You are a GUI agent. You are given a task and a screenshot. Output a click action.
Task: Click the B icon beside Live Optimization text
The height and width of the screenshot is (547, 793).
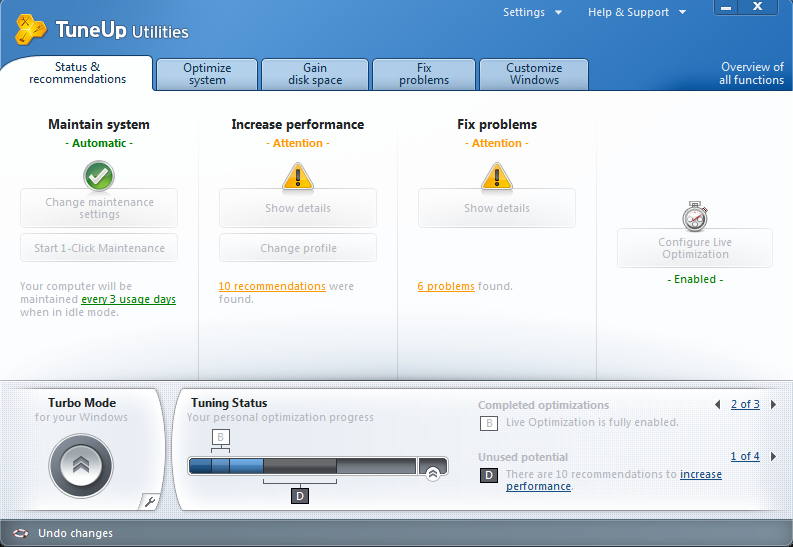pos(489,423)
